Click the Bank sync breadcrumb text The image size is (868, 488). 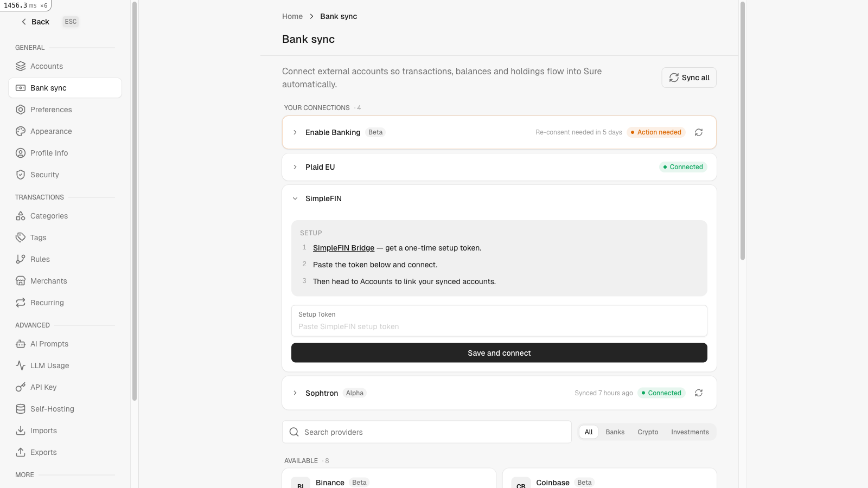tap(339, 16)
